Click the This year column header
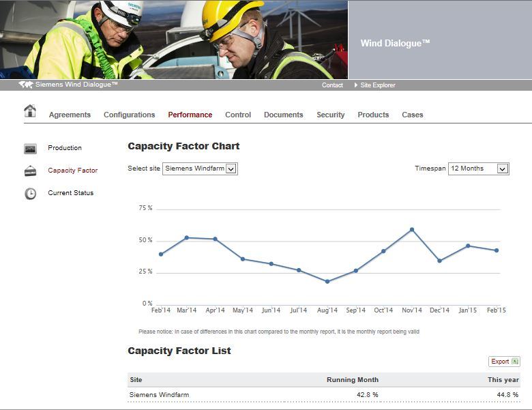Image resolution: width=532 pixels, height=410 pixels. click(503, 380)
